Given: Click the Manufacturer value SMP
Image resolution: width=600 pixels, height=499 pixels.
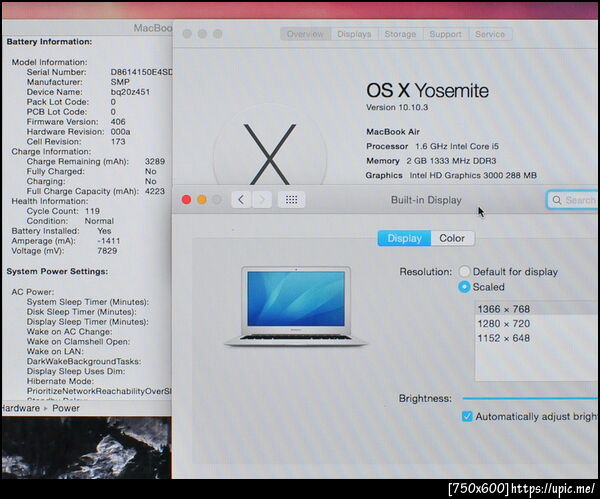Looking at the screenshot, I should pos(120,82).
